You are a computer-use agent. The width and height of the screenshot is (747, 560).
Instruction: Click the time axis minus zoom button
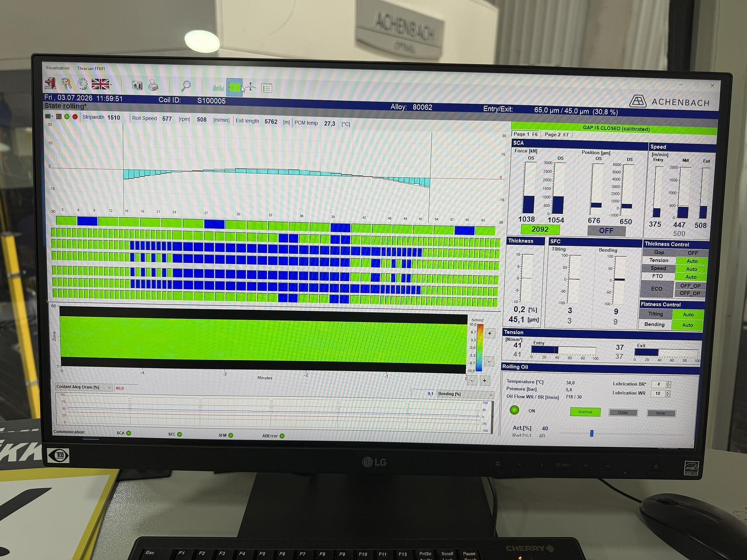[x=472, y=381]
